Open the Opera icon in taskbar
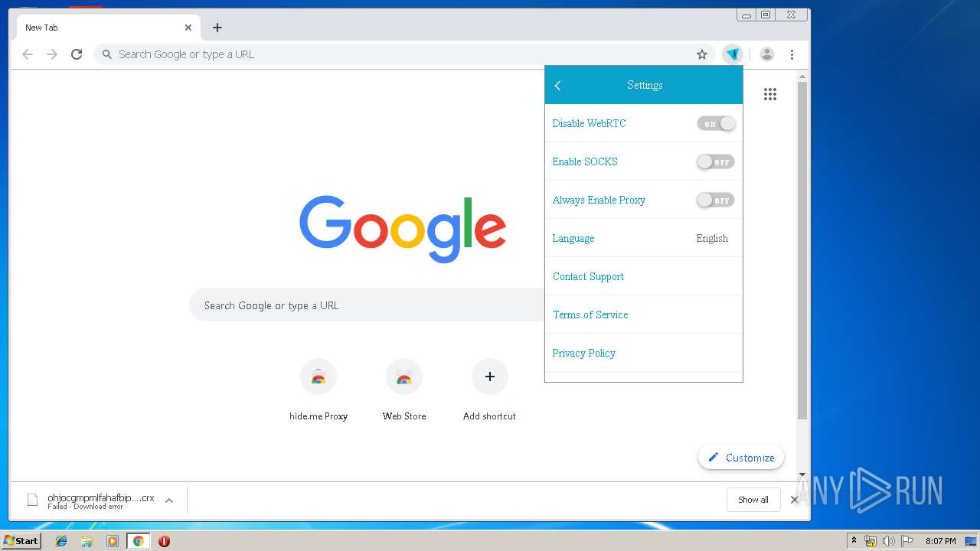Viewport: 980px width, 551px height. pos(164,541)
